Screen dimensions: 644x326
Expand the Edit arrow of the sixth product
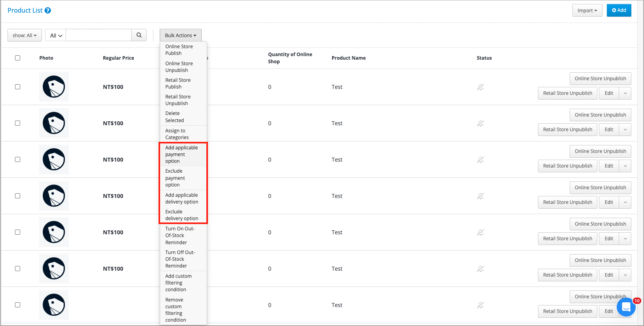(625, 275)
